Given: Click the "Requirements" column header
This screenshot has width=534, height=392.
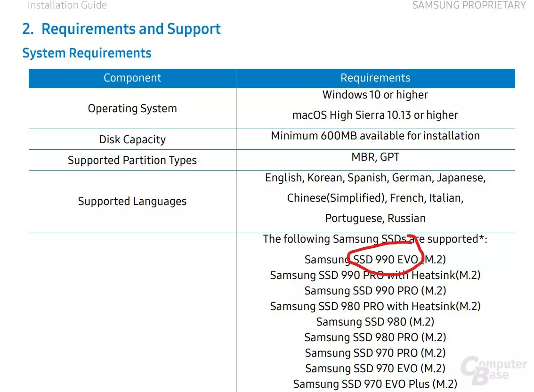Looking at the screenshot, I should (x=375, y=78).
